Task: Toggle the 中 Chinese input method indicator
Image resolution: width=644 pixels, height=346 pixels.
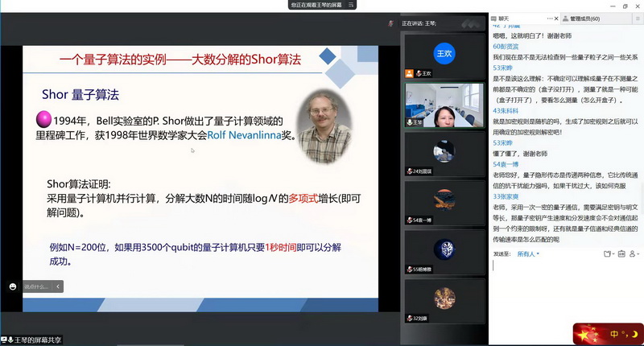Action: tap(613, 333)
